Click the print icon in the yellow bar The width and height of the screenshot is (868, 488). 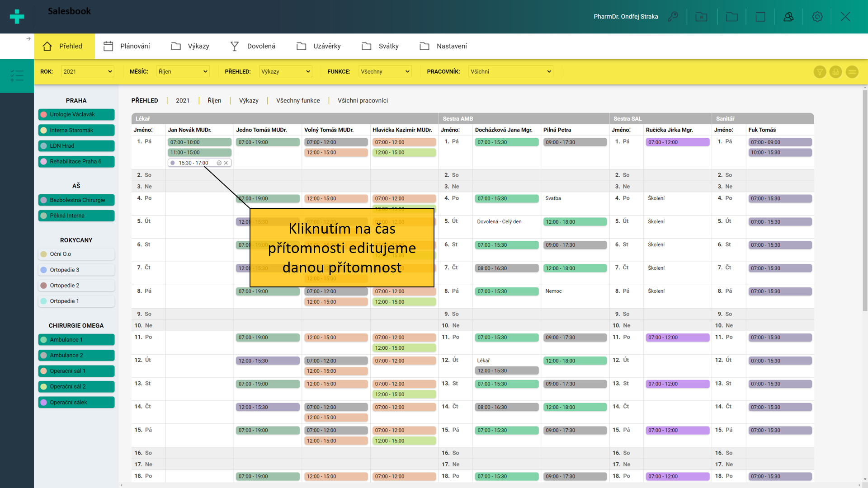click(835, 72)
